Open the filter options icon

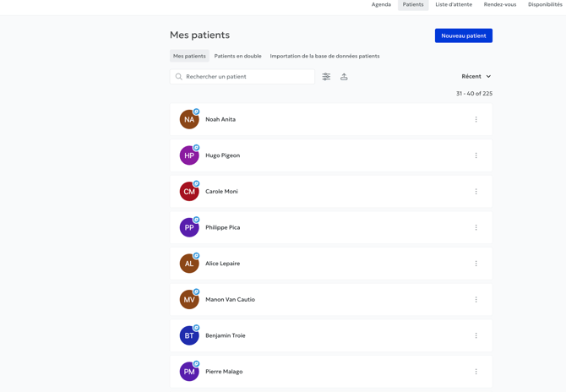point(326,77)
